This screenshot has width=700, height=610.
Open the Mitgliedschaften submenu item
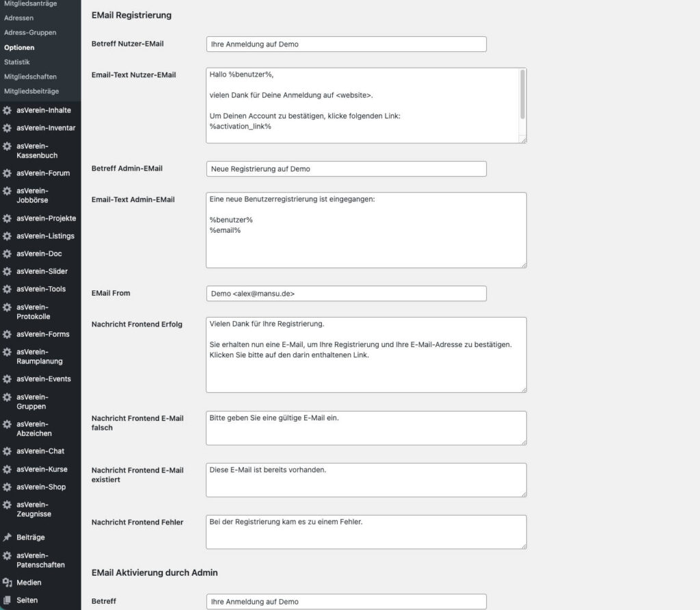tap(30, 77)
